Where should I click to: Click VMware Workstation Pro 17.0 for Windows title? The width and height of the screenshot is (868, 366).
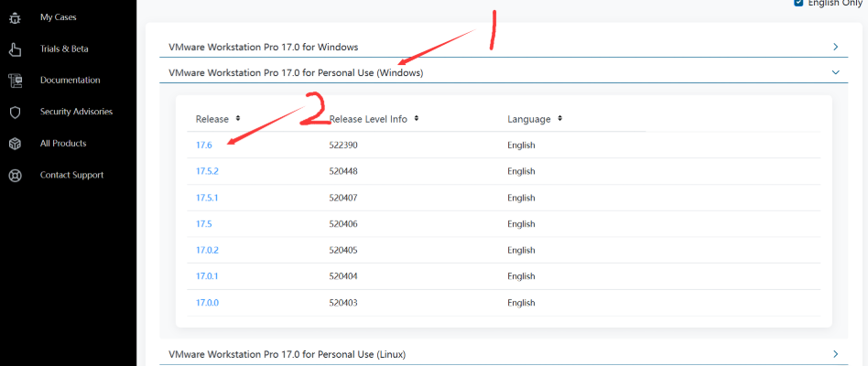(x=263, y=47)
